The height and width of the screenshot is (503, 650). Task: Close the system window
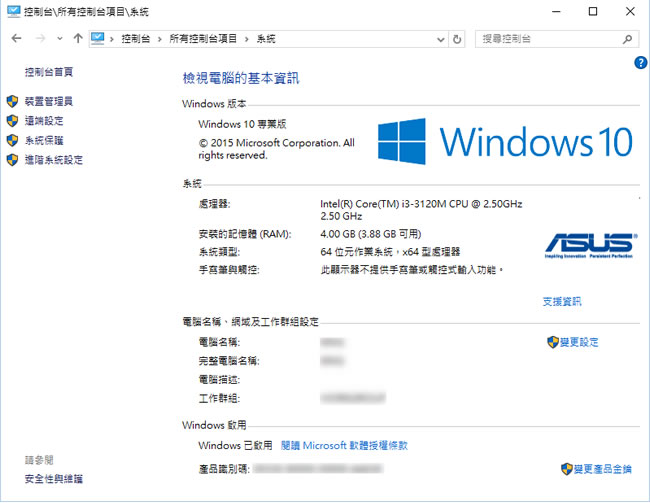coord(630,11)
